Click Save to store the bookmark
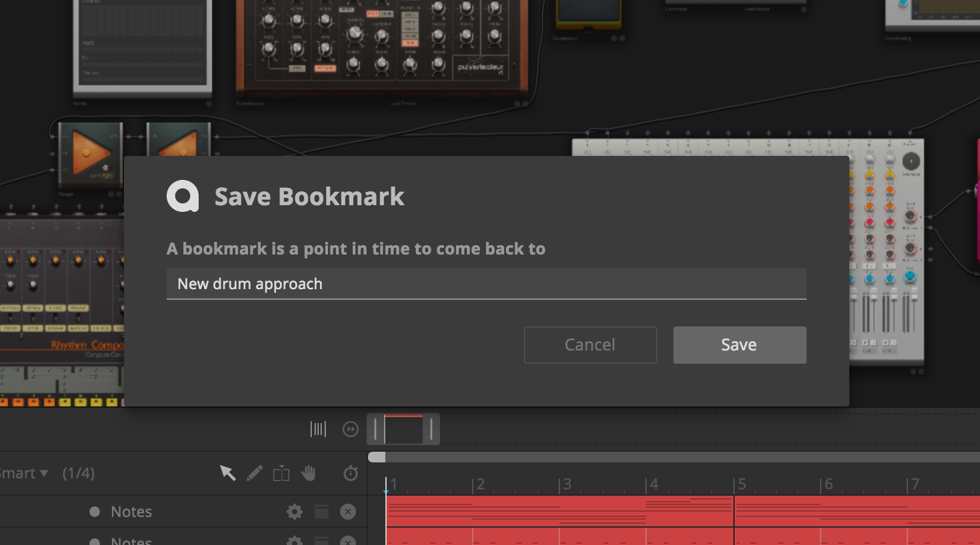This screenshot has width=980, height=545. click(x=740, y=345)
